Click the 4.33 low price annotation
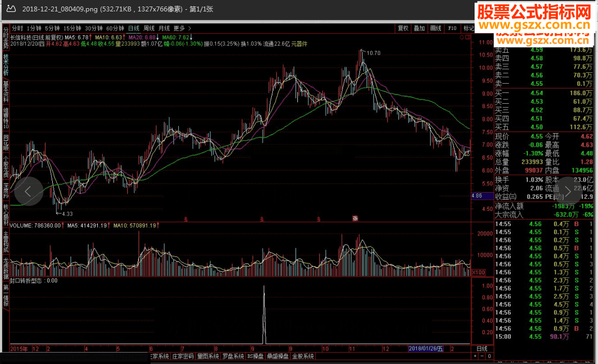 tap(67, 214)
